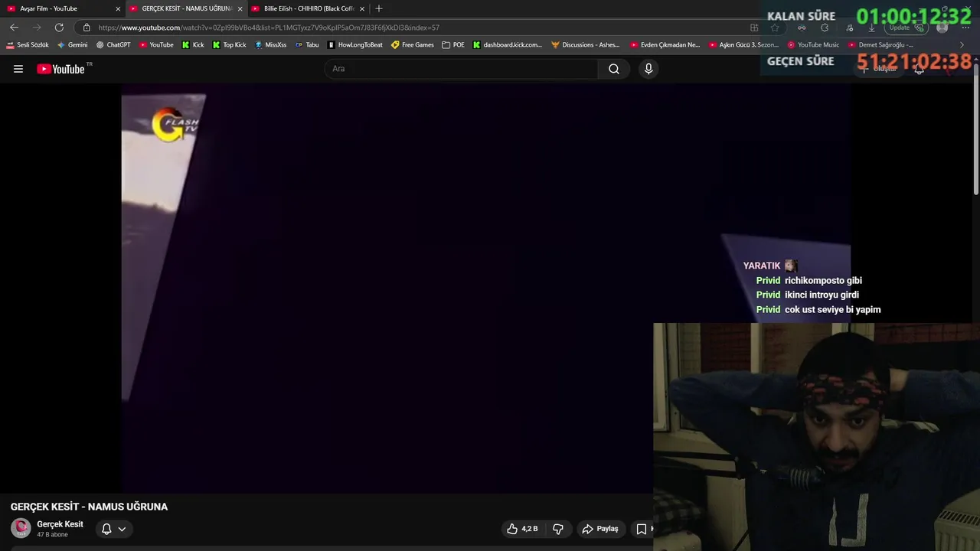
Task: Open the Discussions - Ashes bookmark
Action: (x=586, y=45)
